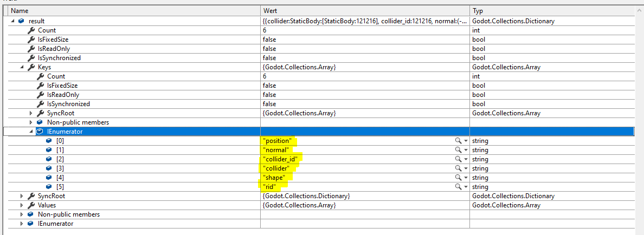Expand the last Non-public members row
Viewport: 644px width, 235px height.
pos(22,214)
